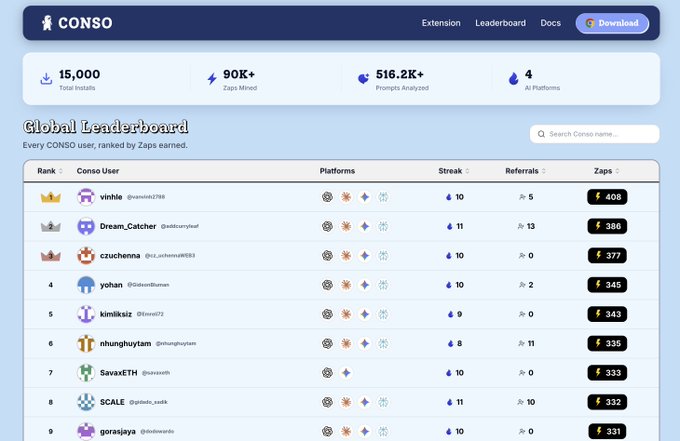Select username nhunghuytam
This screenshot has width=680, height=441.
[x=125, y=343]
